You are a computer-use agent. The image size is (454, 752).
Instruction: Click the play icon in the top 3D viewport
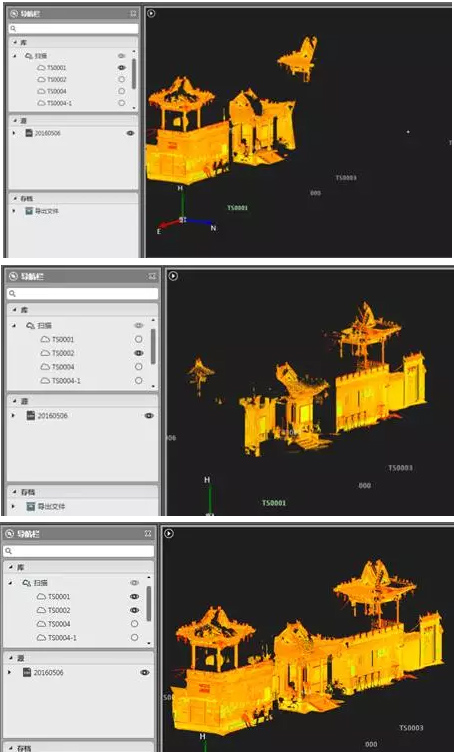[151, 13]
